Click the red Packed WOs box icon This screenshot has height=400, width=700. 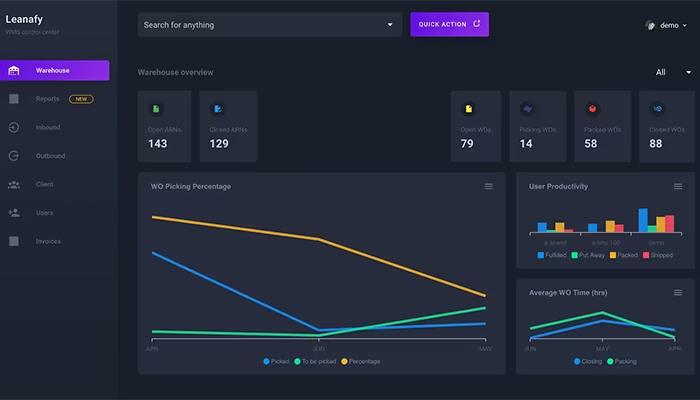coord(592,109)
